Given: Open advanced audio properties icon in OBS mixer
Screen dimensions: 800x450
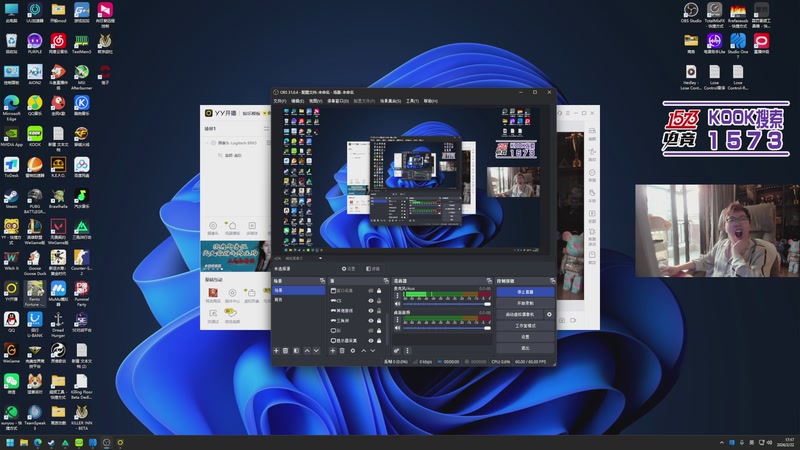Looking at the screenshot, I should pos(396,351).
